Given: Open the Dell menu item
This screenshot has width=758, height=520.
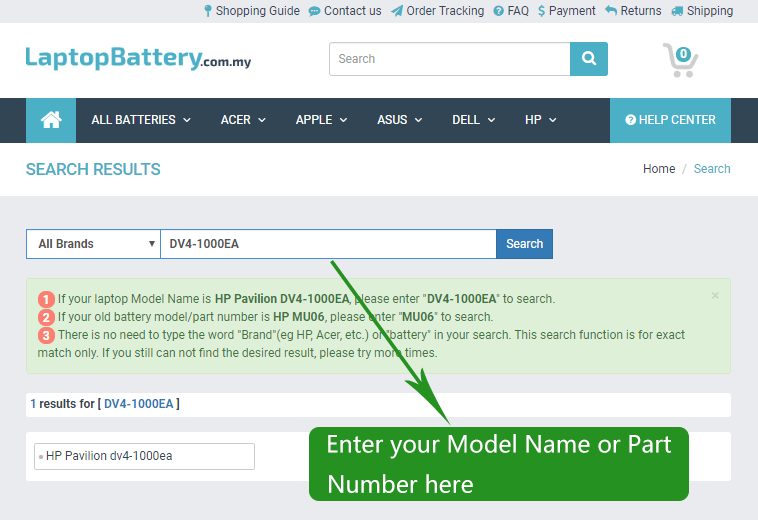Looking at the screenshot, I should (473, 120).
